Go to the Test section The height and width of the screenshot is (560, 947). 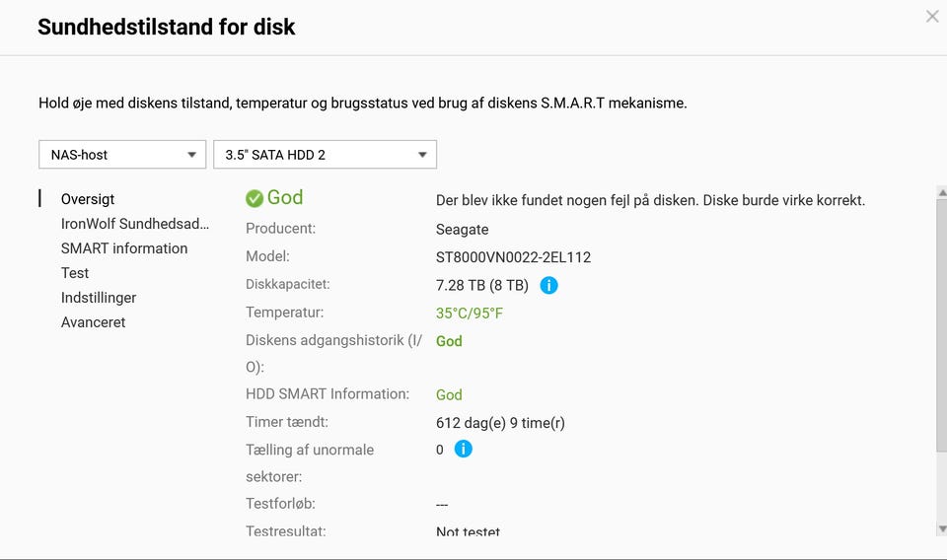coord(75,273)
